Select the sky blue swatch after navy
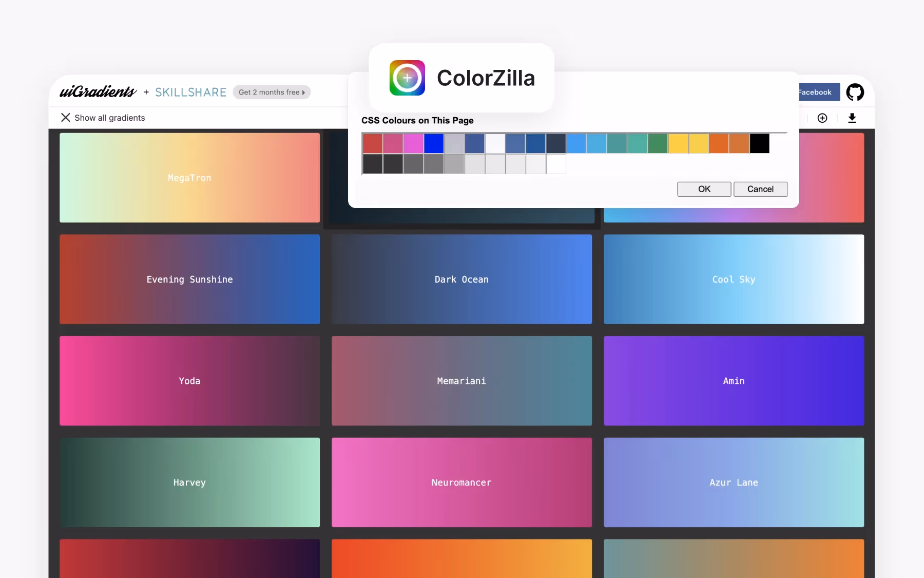Viewport: 924px width, 578px height. (x=576, y=143)
